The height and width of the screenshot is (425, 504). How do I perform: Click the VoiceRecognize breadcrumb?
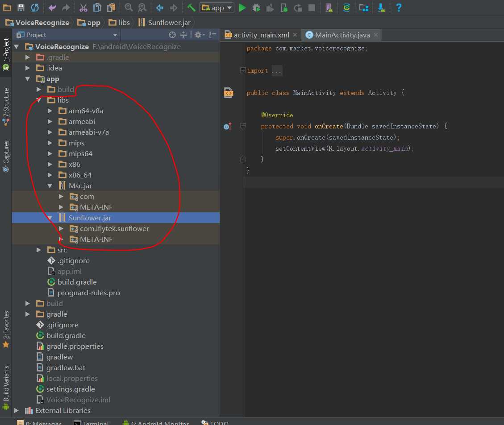click(37, 22)
